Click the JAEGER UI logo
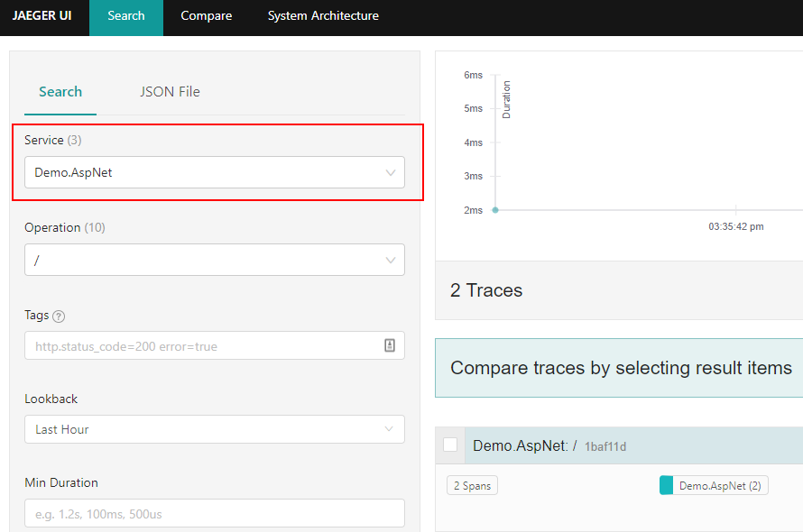The image size is (803, 532). 42,16
